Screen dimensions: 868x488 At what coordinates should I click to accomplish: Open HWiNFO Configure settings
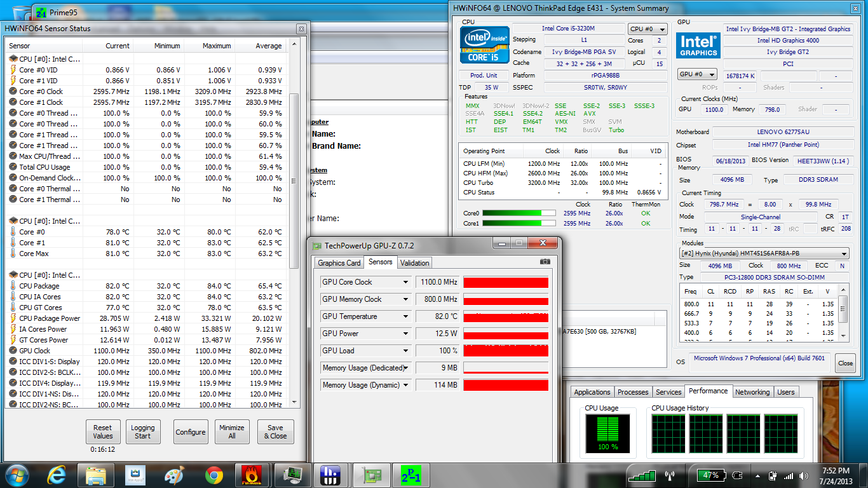[191, 432]
